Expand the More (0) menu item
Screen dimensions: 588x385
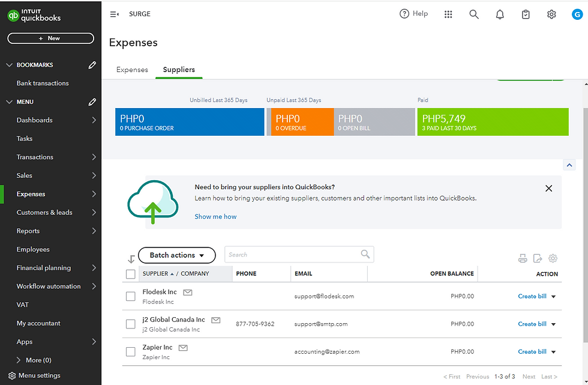click(x=34, y=360)
